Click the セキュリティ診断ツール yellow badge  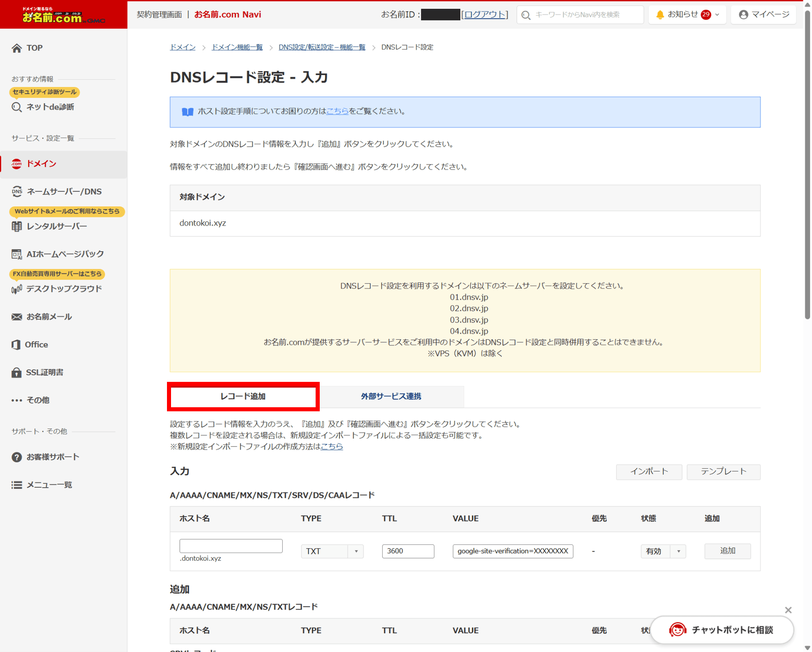click(45, 92)
